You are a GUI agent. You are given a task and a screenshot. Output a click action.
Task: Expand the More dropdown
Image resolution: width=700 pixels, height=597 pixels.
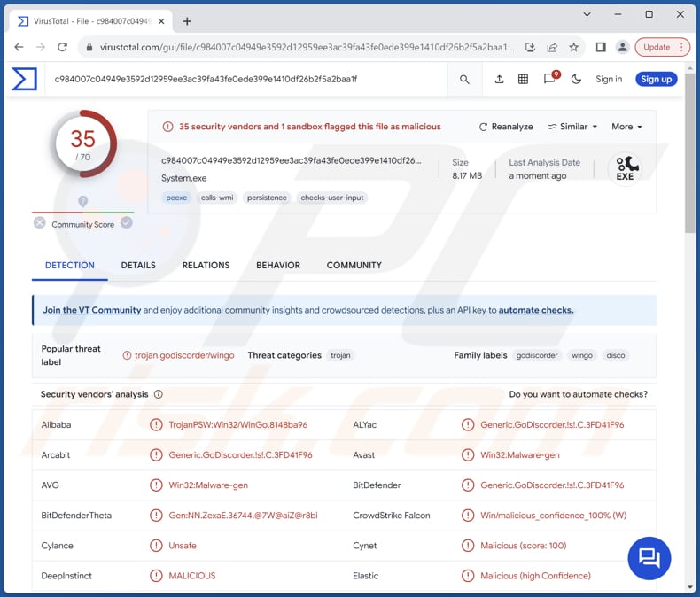pos(626,127)
